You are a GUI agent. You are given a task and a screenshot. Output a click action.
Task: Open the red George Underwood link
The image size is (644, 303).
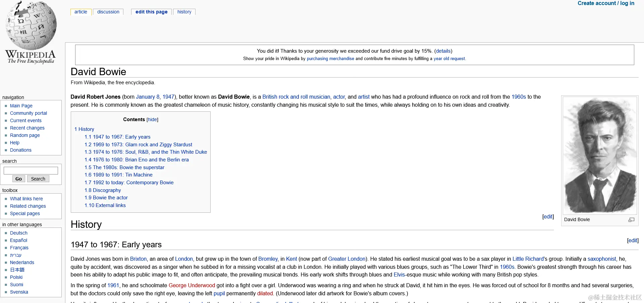[x=192, y=286]
